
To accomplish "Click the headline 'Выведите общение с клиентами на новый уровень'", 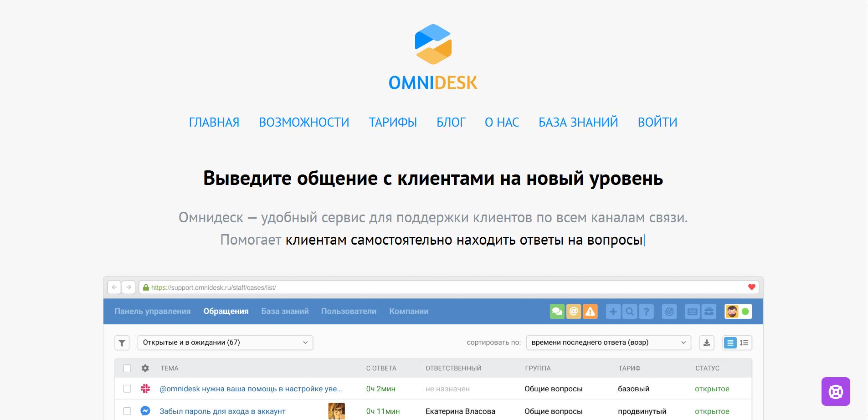I will (433, 179).
